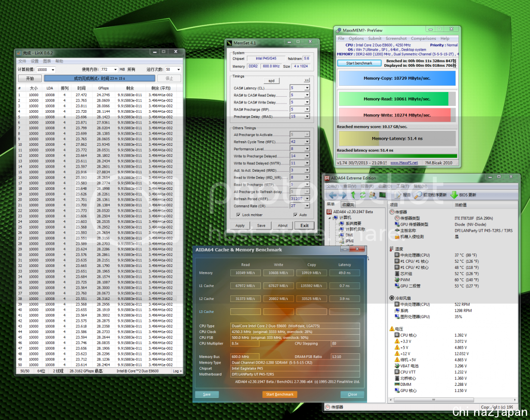Open www.MaxxPI.net link in MaxxMEM

(404, 163)
